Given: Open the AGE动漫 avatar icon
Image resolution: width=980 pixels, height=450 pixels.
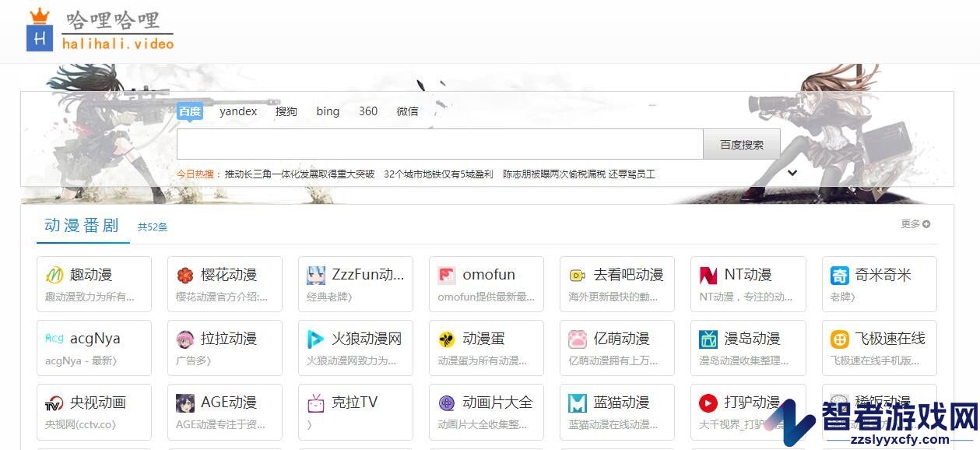Looking at the screenshot, I should tap(185, 403).
